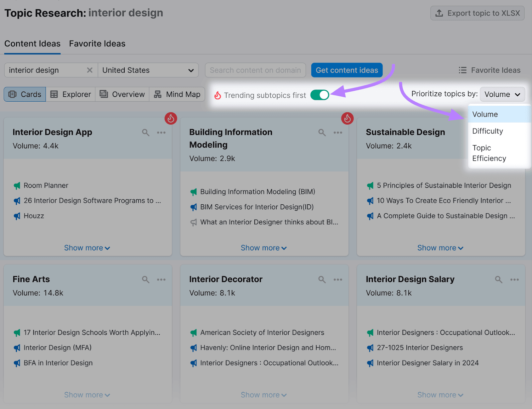This screenshot has height=409, width=532.
Task: Select Difficulty in the prioritize menu
Action: pos(487,131)
